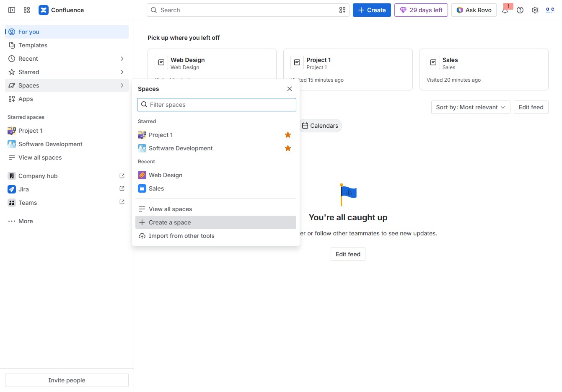562x392 pixels.
Task: Open the Web Design recent page card
Action: (212, 64)
